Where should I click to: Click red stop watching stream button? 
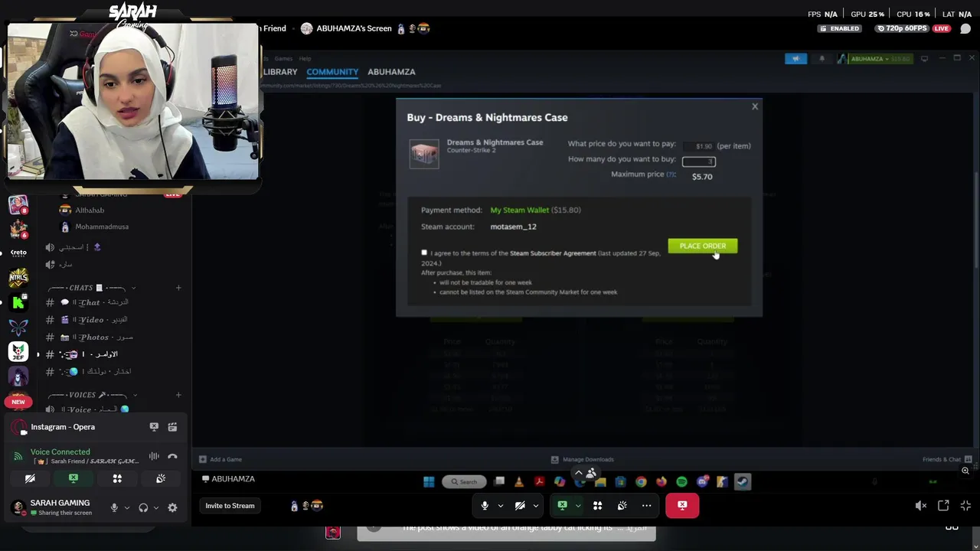click(682, 505)
